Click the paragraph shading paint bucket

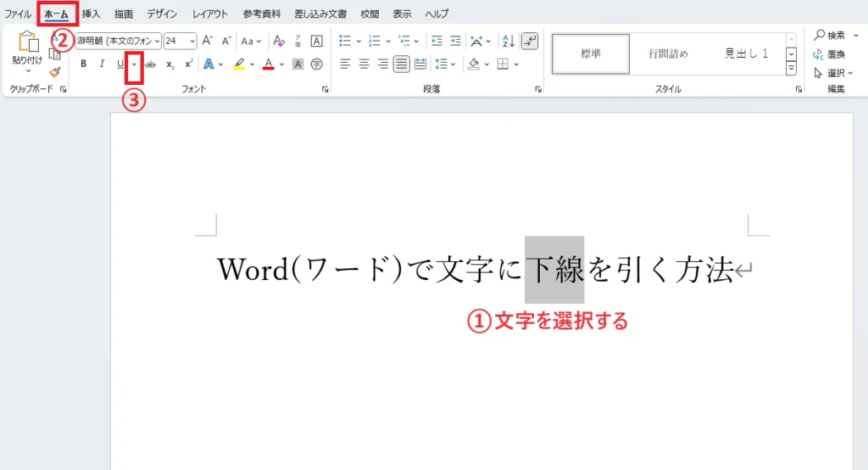pyautogui.click(x=474, y=64)
